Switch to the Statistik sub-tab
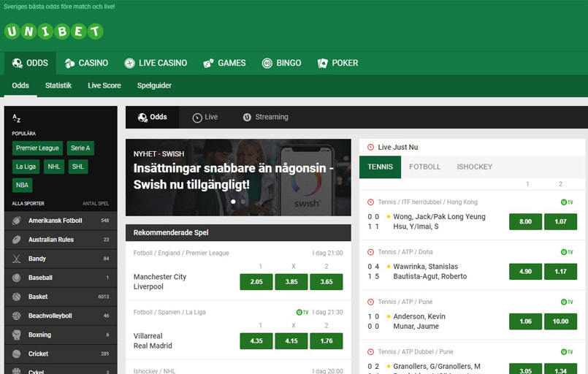This screenshot has height=374, width=588. pyautogui.click(x=58, y=85)
